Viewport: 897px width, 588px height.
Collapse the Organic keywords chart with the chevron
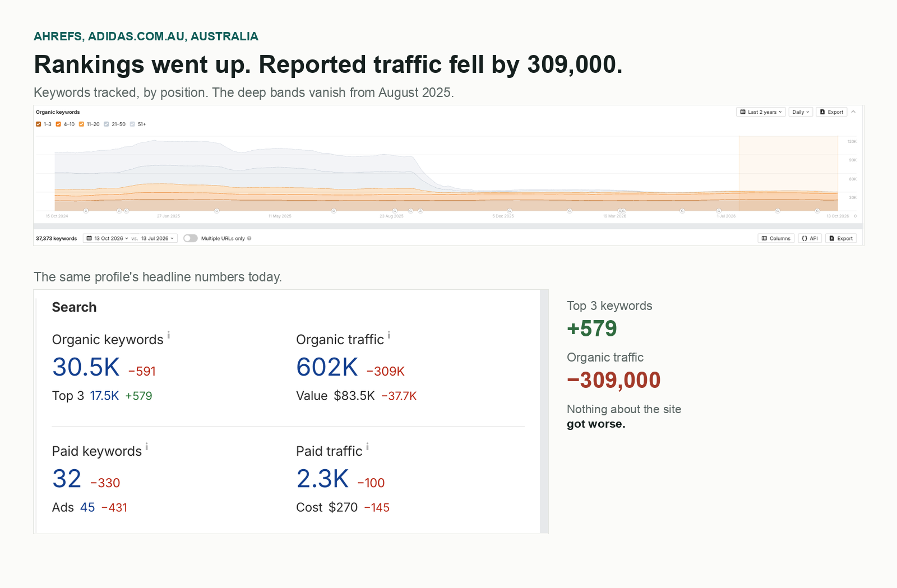(x=853, y=112)
